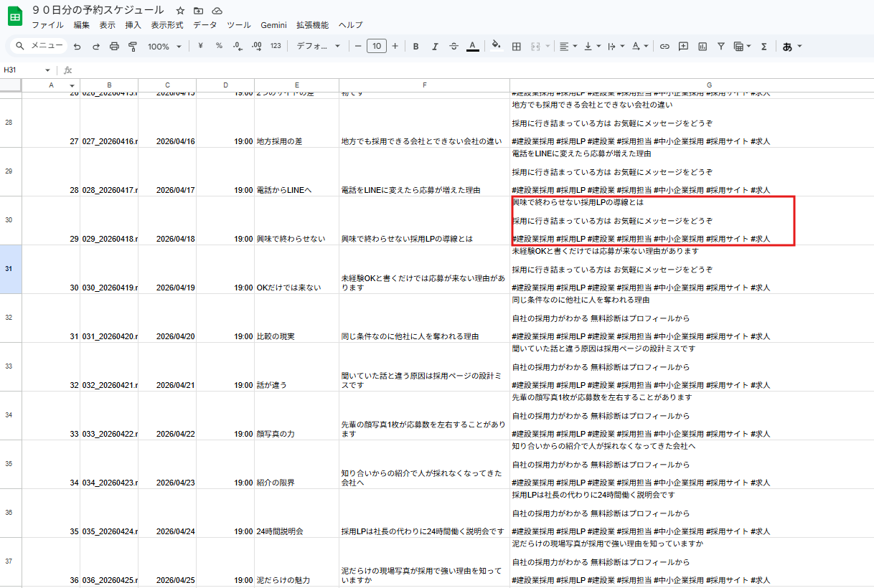Open the 拡張機能 menu
The image size is (874, 588).
coord(312,25)
